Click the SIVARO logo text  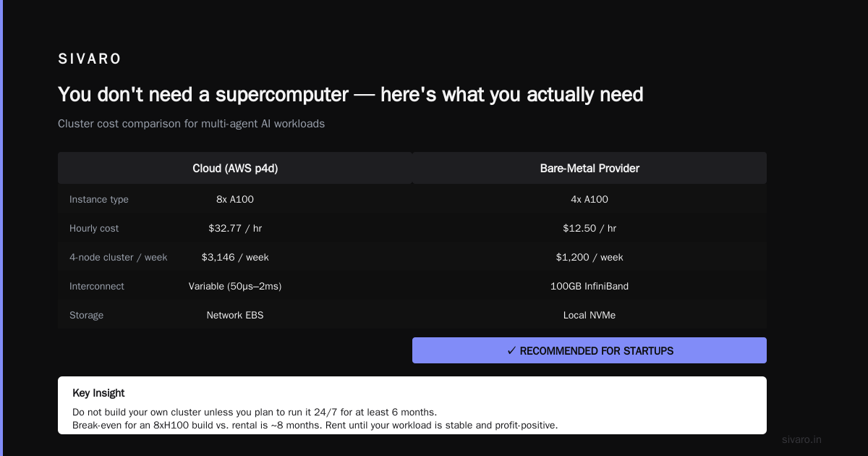click(x=90, y=59)
